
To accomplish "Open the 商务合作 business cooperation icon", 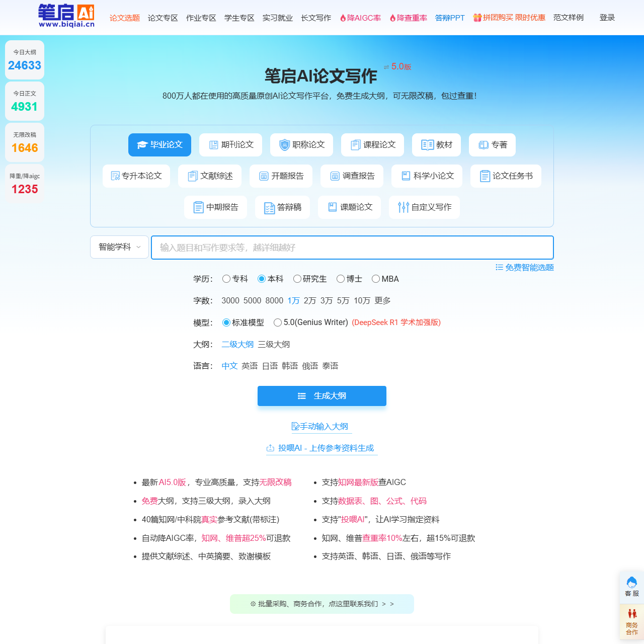I will point(632,614).
